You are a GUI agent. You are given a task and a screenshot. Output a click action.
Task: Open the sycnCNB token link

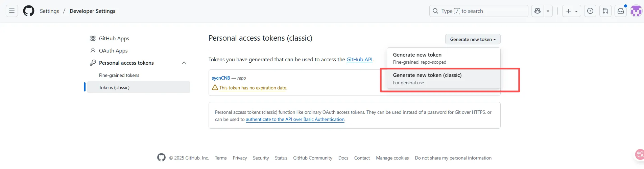click(x=221, y=78)
